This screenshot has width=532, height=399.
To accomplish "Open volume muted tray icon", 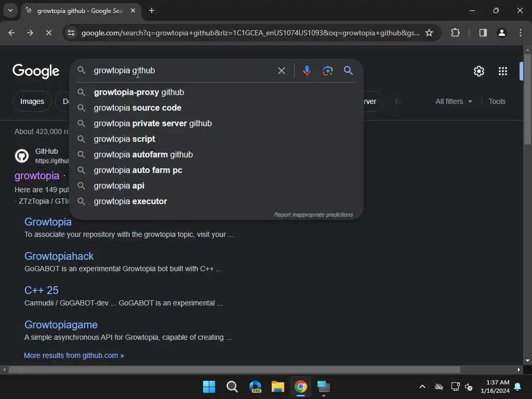I will click(469, 387).
